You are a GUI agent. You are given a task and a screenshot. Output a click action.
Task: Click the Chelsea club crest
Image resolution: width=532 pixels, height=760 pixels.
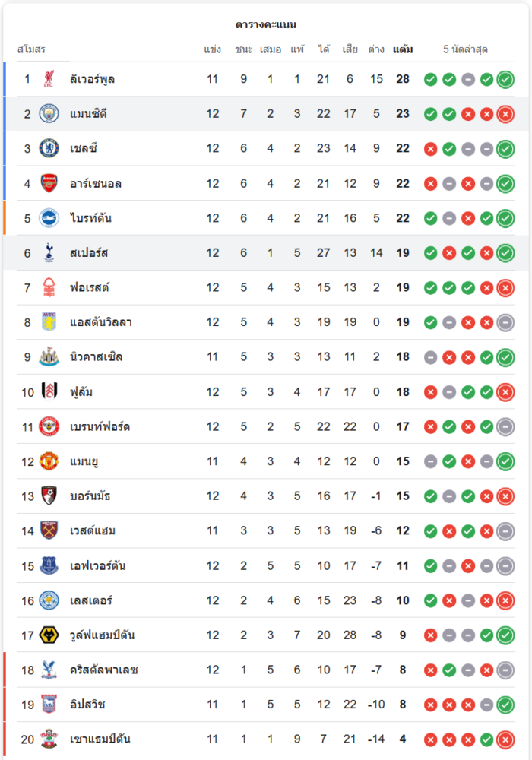49,148
